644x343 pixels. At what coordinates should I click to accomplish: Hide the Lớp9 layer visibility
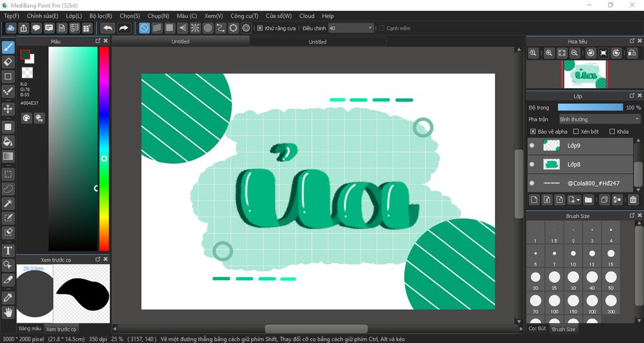tap(532, 145)
